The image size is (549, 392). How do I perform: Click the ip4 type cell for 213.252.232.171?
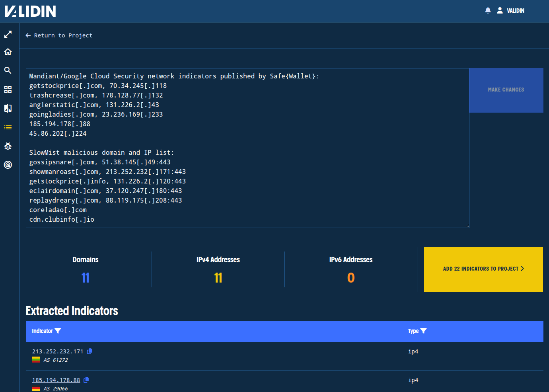[x=413, y=351]
